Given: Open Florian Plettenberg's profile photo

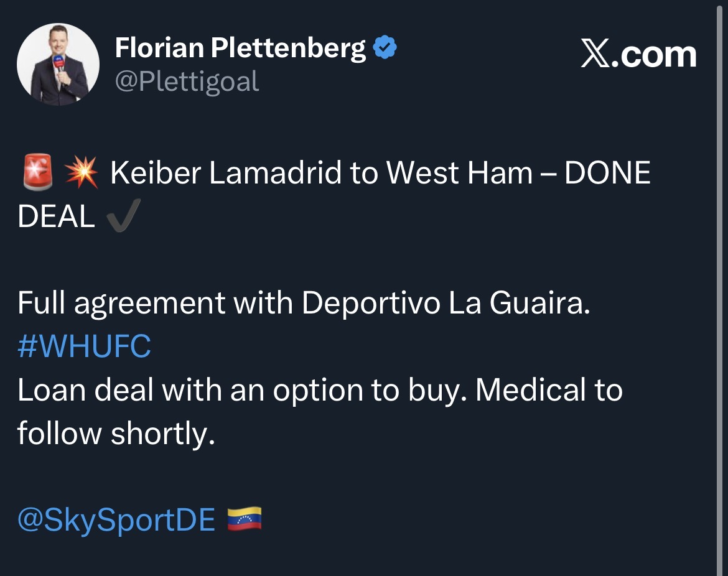Looking at the screenshot, I should (58, 65).
